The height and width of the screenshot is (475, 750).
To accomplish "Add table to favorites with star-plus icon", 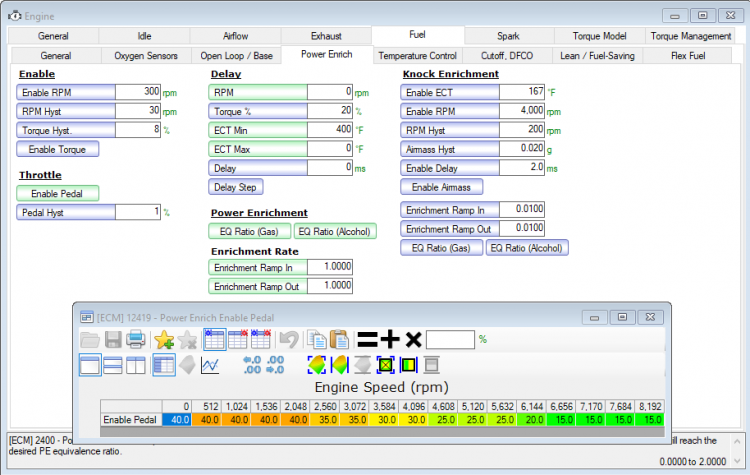I will tap(164, 340).
